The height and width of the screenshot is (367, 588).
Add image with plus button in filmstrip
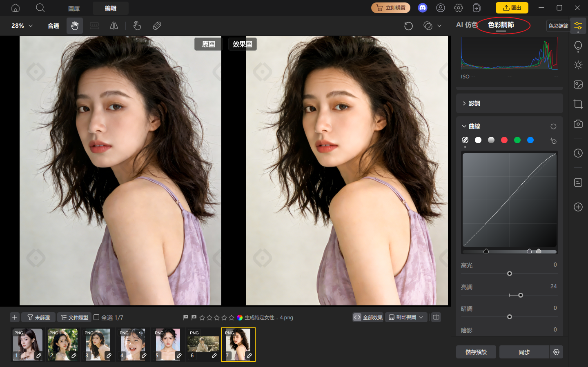[15, 317]
